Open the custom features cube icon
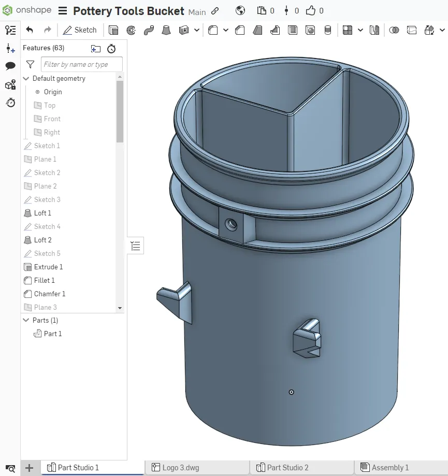448x476 pixels. 10,85
